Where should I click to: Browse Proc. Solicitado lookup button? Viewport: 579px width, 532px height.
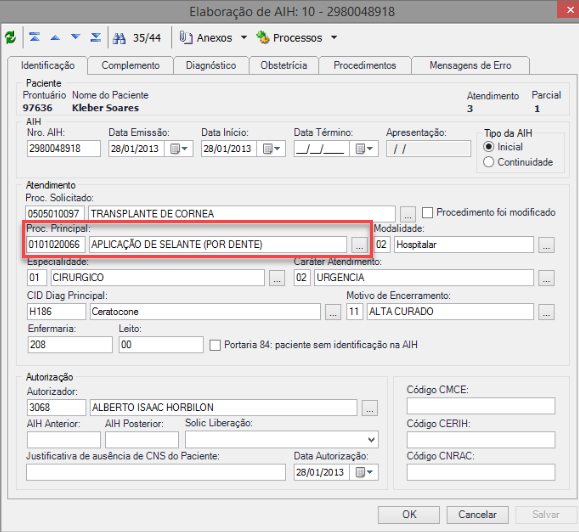pos(408,214)
